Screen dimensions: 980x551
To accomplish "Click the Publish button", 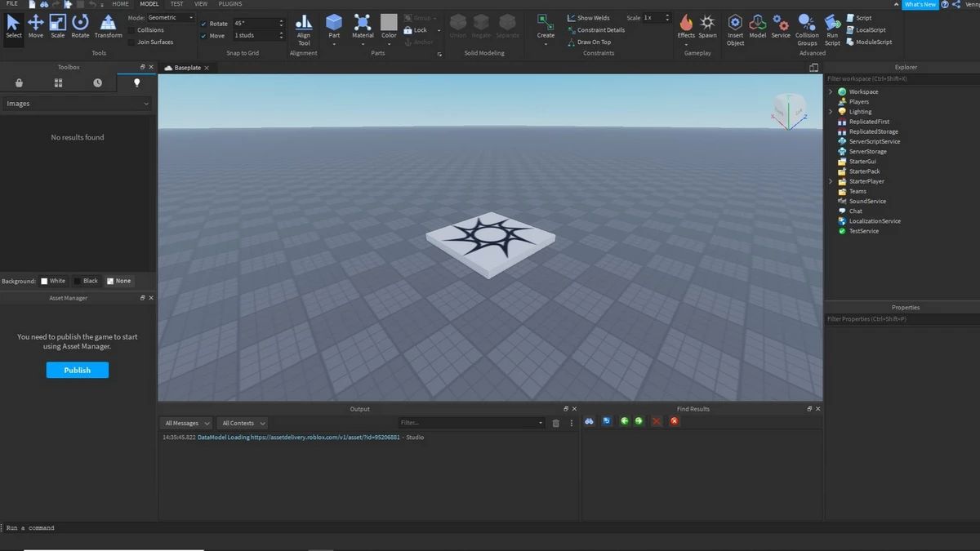I will pos(77,370).
